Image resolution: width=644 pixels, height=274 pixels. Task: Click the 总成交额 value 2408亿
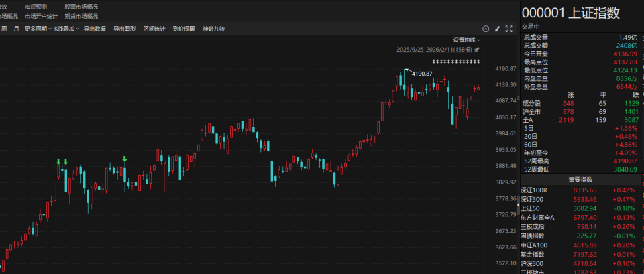tap(627, 46)
